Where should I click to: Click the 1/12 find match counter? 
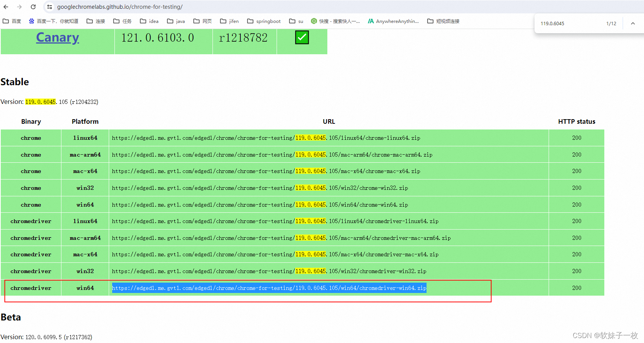(611, 24)
